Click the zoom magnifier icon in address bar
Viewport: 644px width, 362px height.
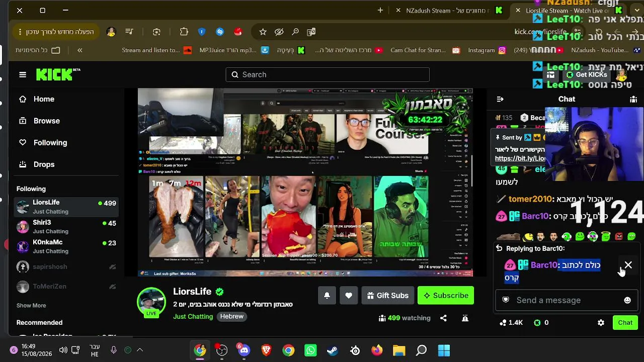(295, 32)
